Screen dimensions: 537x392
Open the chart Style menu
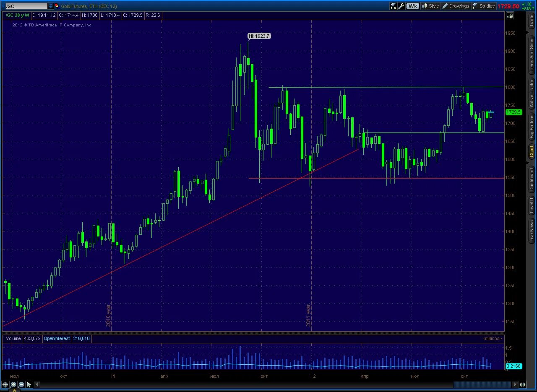coord(431,6)
